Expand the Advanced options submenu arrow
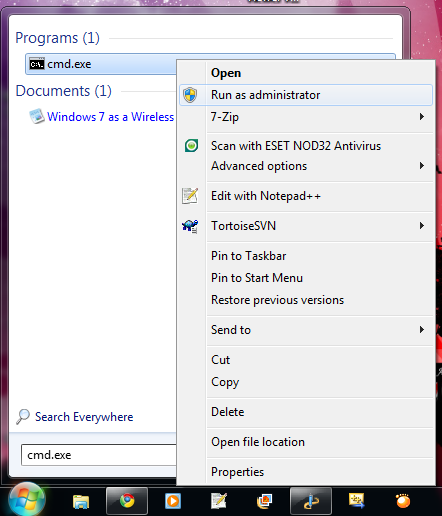The height and width of the screenshot is (516, 442). pyautogui.click(x=422, y=166)
